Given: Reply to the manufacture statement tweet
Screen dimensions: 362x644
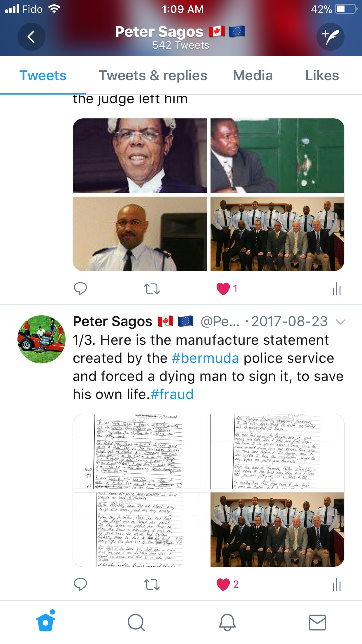Looking at the screenshot, I should [x=80, y=584].
